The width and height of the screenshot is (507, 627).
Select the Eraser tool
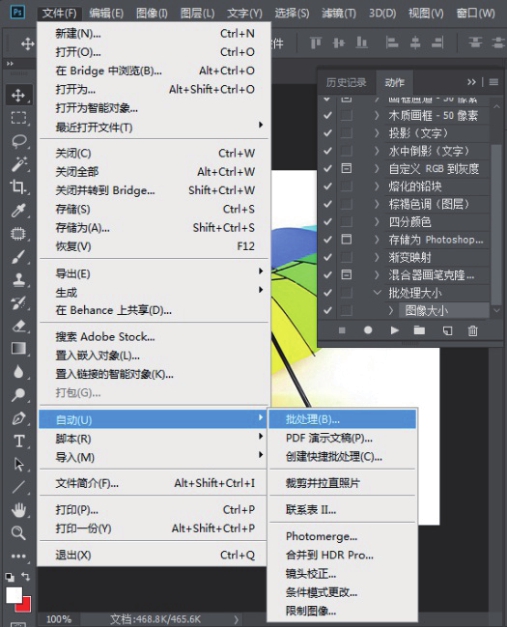tap(18, 326)
